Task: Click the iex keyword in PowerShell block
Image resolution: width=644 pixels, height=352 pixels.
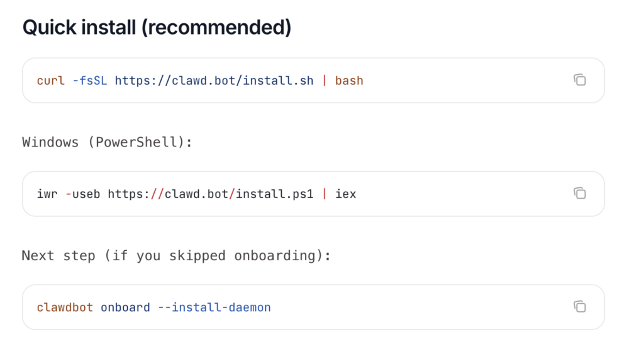Action: pos(346,194)
